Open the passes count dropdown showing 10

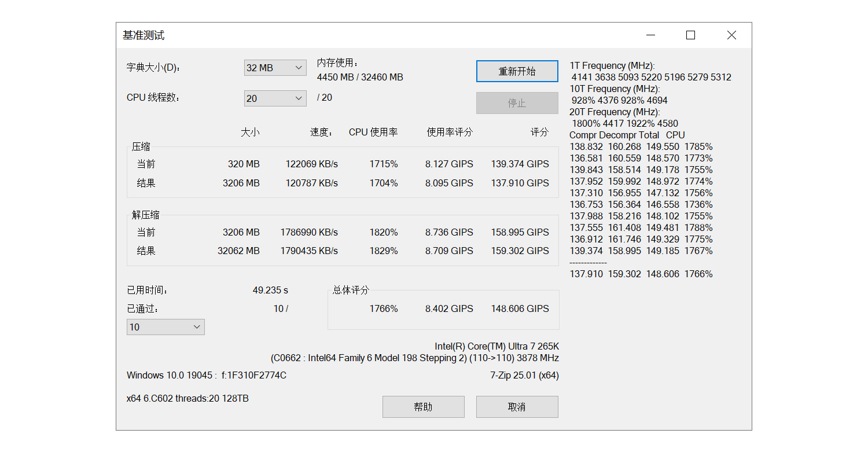pos(165,327)
